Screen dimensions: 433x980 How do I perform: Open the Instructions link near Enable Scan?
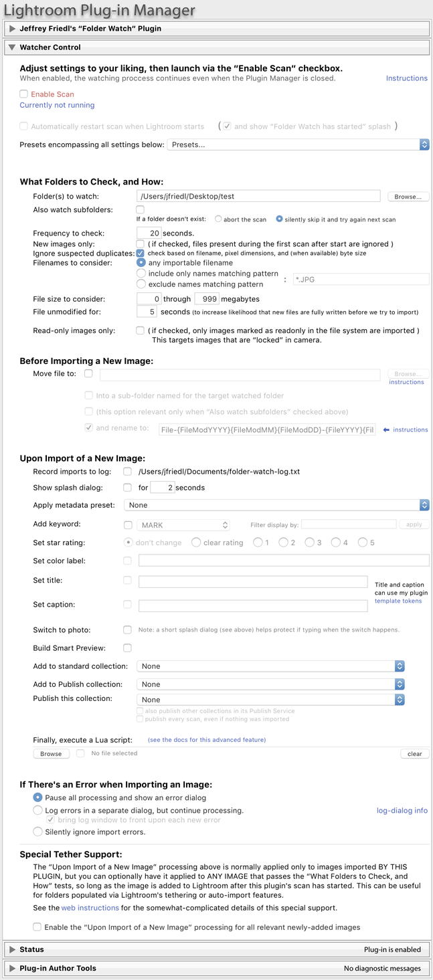pyautogui.click(x=406, y=78)
